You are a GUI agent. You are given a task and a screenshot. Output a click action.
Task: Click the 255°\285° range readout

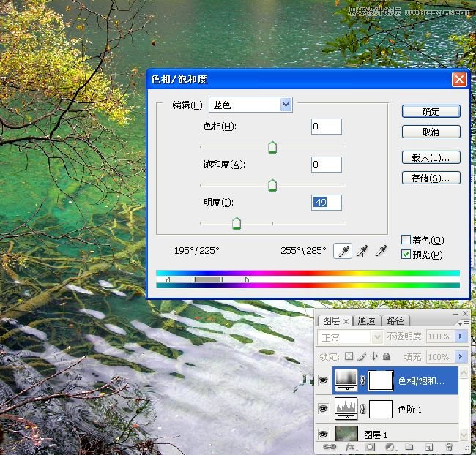[x=303, y=251]
